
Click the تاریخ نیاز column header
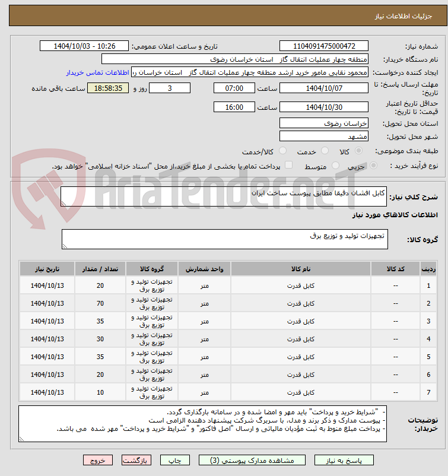47,269
